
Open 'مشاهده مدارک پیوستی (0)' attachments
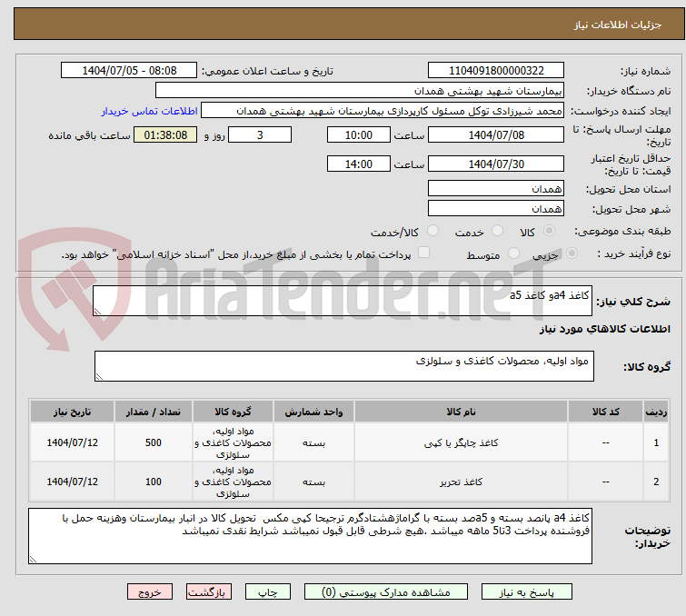(385, 592)
